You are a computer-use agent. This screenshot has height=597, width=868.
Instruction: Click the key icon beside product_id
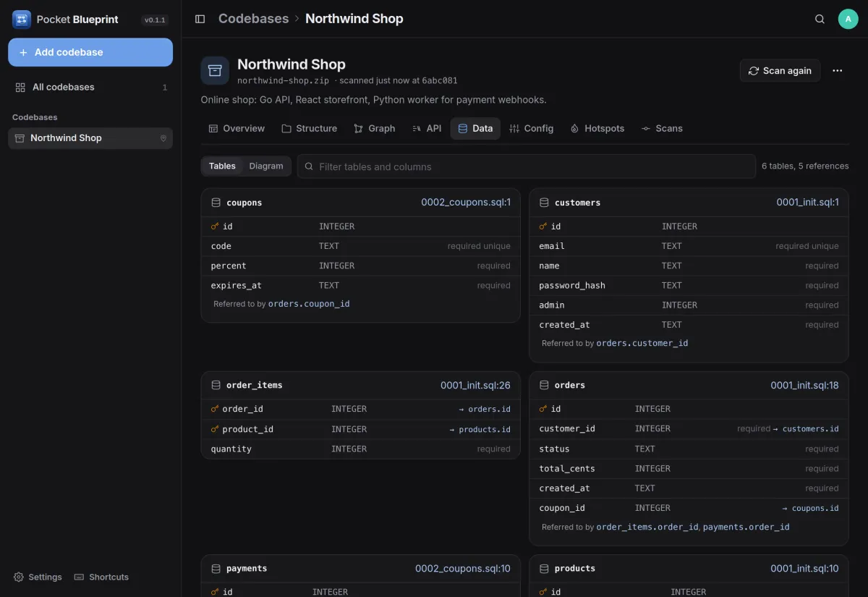pos(215,429)
